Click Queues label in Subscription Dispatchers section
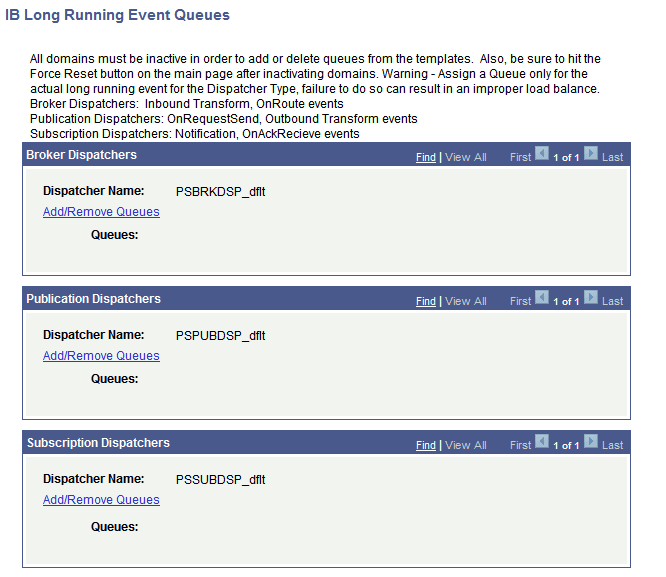Screen dimensions: 666x577 (115, 527)
